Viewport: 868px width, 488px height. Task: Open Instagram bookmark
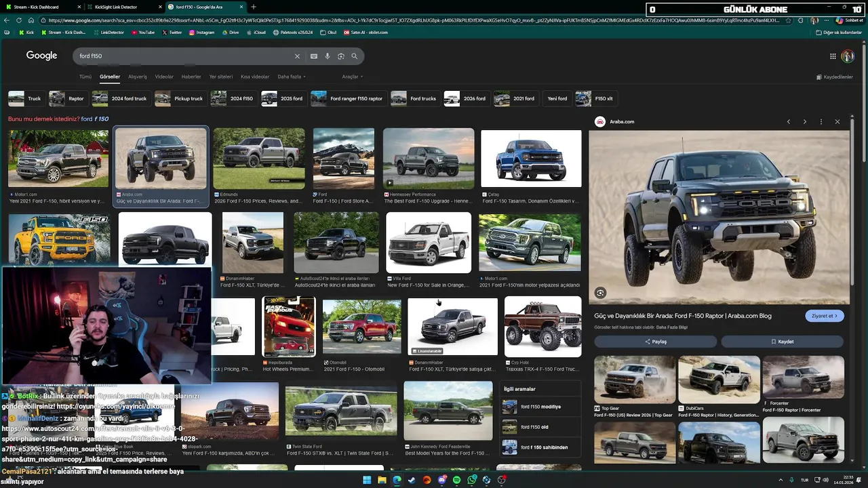[201, 33]
